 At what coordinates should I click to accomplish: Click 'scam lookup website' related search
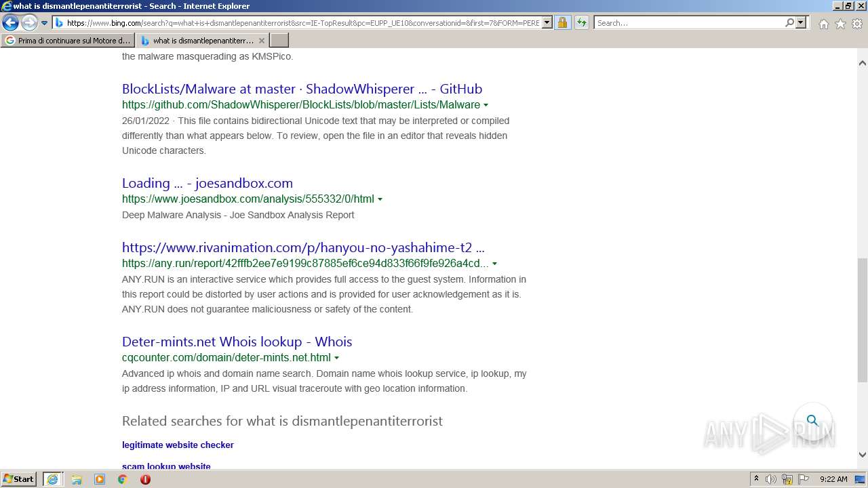click(166, 466)
